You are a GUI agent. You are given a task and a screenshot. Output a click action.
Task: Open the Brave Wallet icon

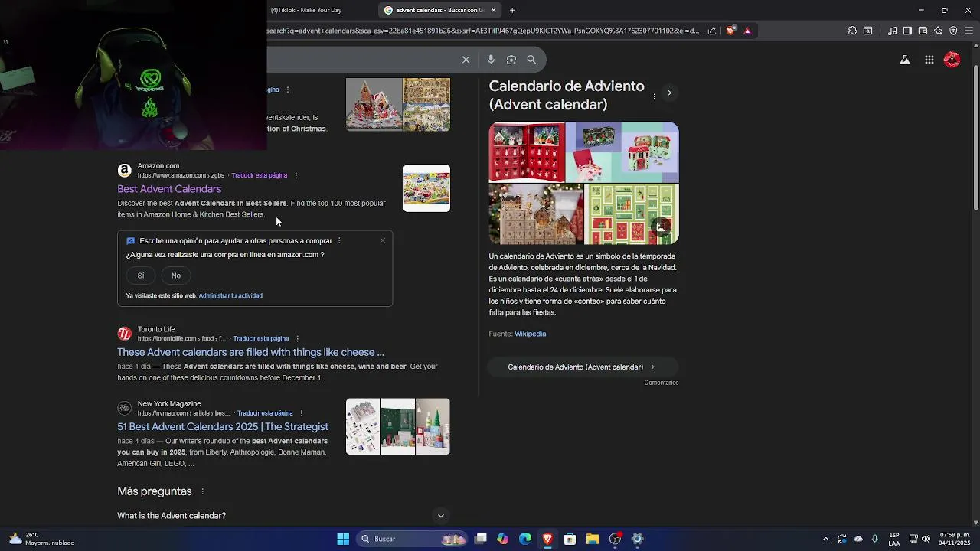pos(923,31)
